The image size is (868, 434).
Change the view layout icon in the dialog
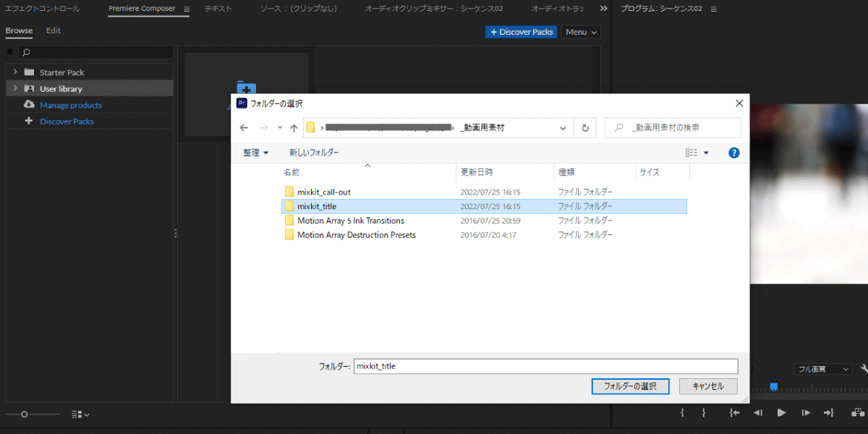click(691, 153)
